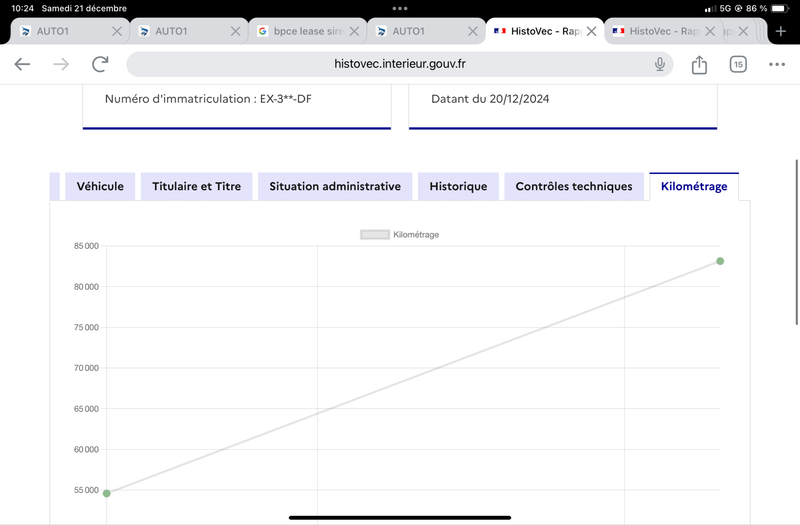The height and width of the screenshot is (525, 800).
Task: Click the Kilométrage legend label
Action: [416, 235]
